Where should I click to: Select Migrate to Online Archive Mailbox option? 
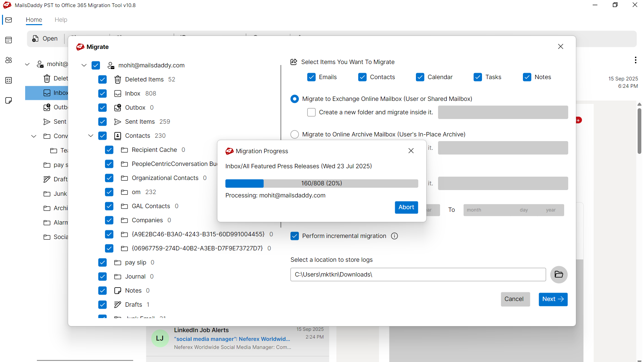(x=294, y=134)
